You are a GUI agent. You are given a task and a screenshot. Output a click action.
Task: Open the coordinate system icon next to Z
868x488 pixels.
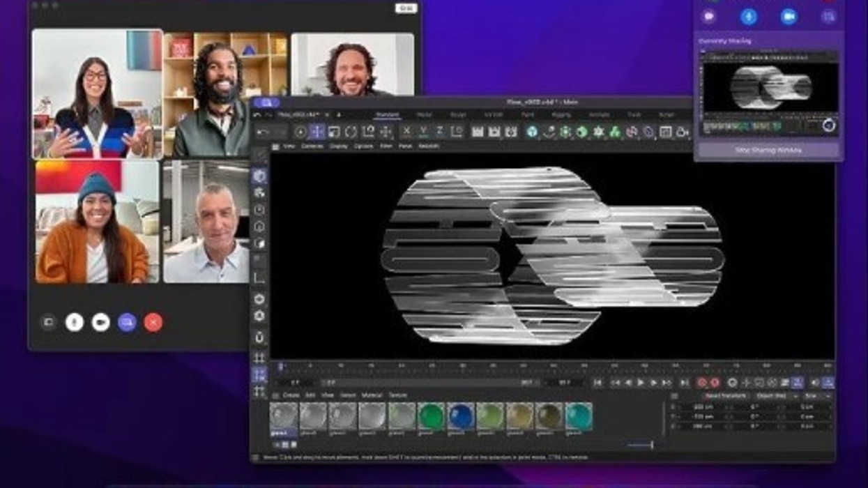click(456, 132)
